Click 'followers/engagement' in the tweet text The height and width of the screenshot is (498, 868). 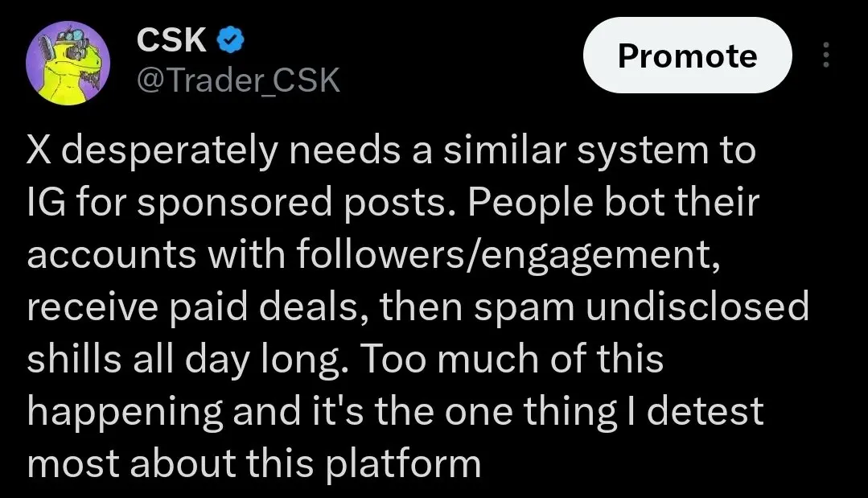(x=508, y=254)
